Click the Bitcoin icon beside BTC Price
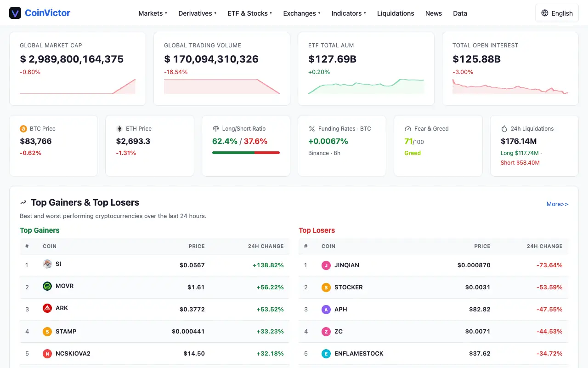This screenshot has width=588, height=368. coord(23,129)
